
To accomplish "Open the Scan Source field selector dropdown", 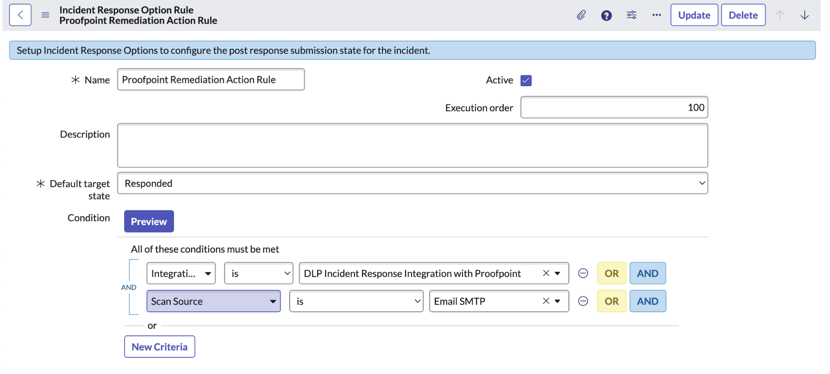I will pyautogui.click(x=213, y=301).
